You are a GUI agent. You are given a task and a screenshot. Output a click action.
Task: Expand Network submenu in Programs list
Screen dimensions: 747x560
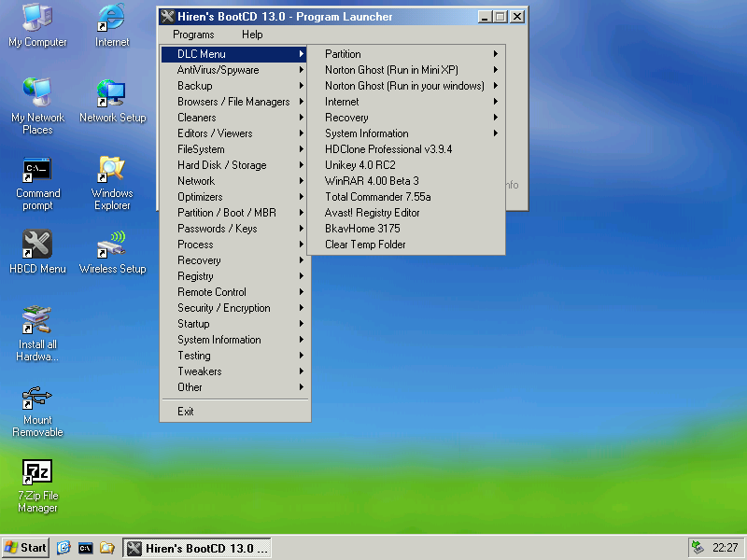[234, 181]
